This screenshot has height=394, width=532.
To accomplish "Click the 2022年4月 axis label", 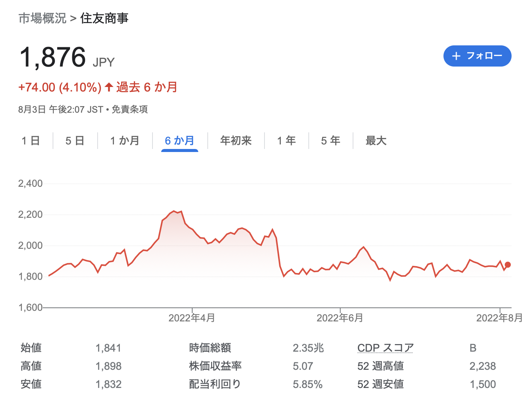I will click(x=192, y=318).
